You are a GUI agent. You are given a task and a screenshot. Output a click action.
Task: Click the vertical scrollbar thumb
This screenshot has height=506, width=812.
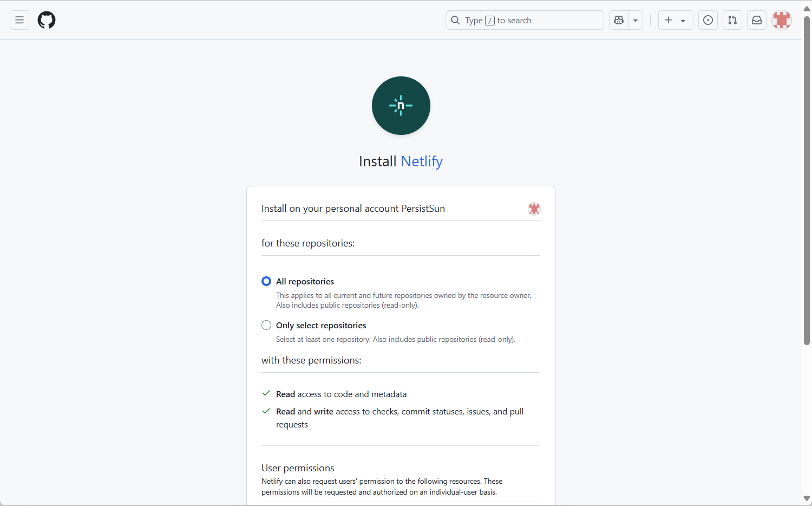(x=807, y=180)
